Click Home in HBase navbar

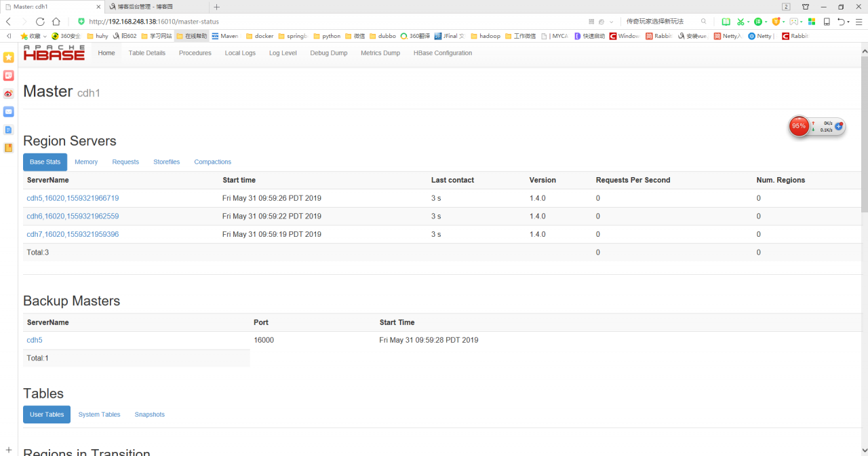(106, 53)
